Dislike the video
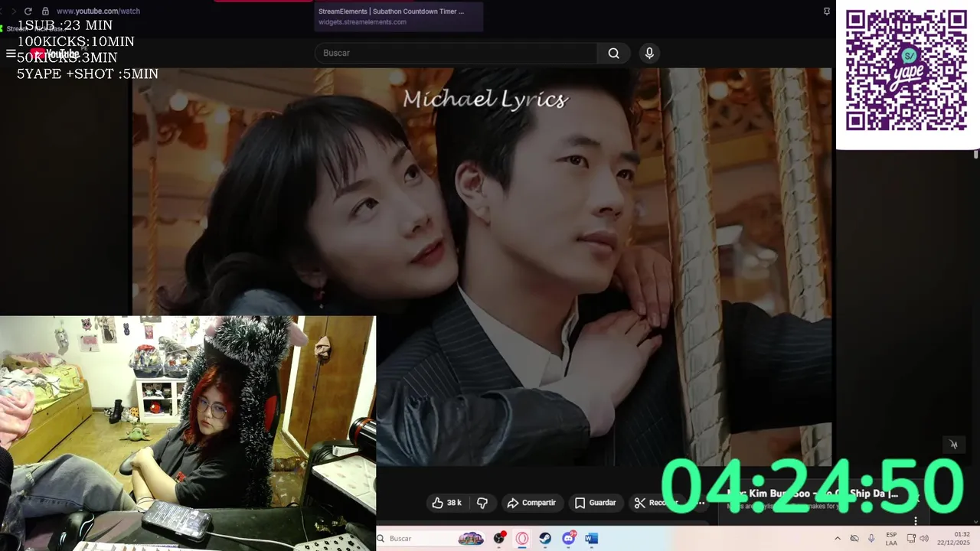980x551 pixels. 482,503
